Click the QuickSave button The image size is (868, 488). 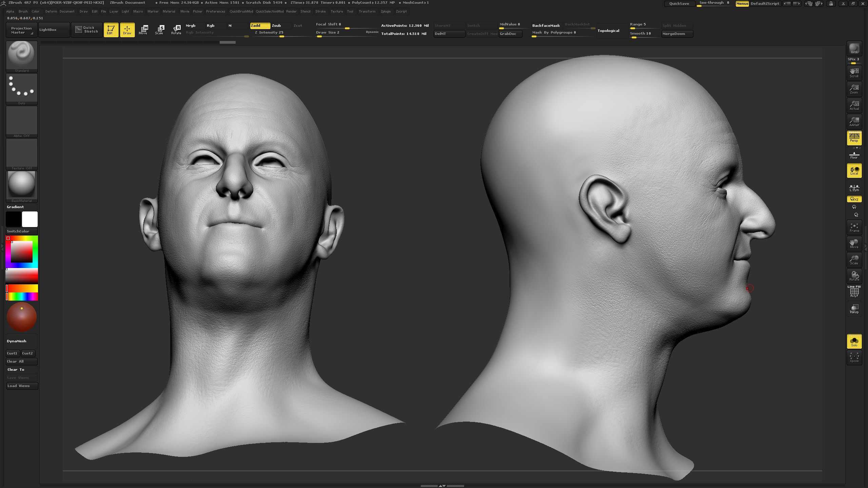(679, 3)
